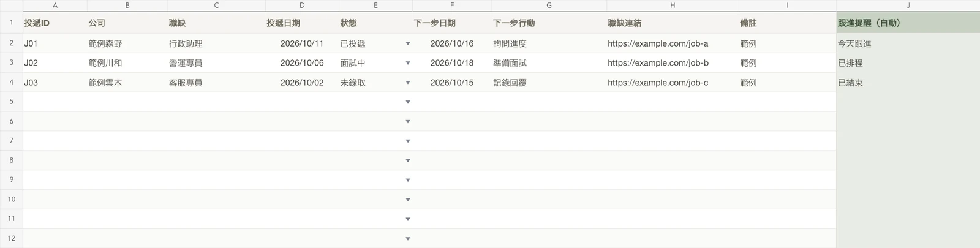Open status dropdown arrow in row 7

[x=408, y=141]
